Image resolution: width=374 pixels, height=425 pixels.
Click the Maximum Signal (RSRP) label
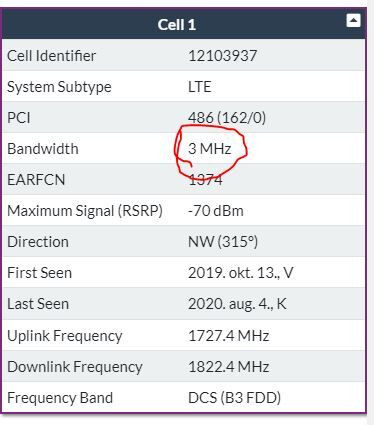tap(85, 211)
